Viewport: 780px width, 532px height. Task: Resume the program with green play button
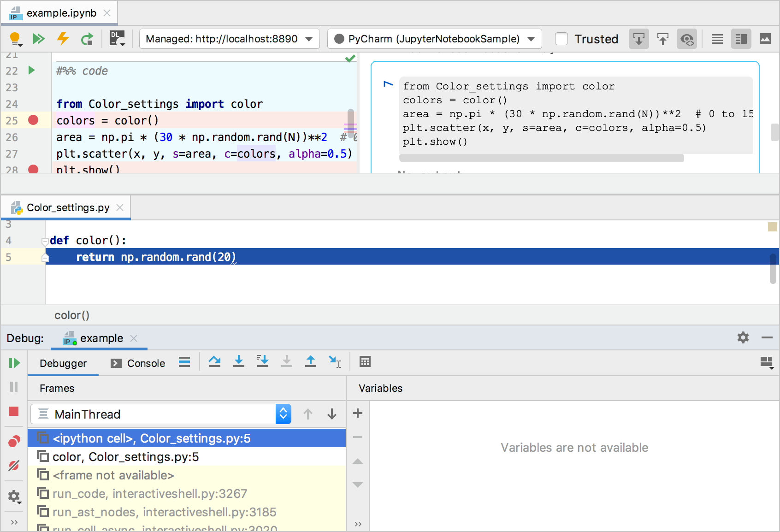point(13,363)
